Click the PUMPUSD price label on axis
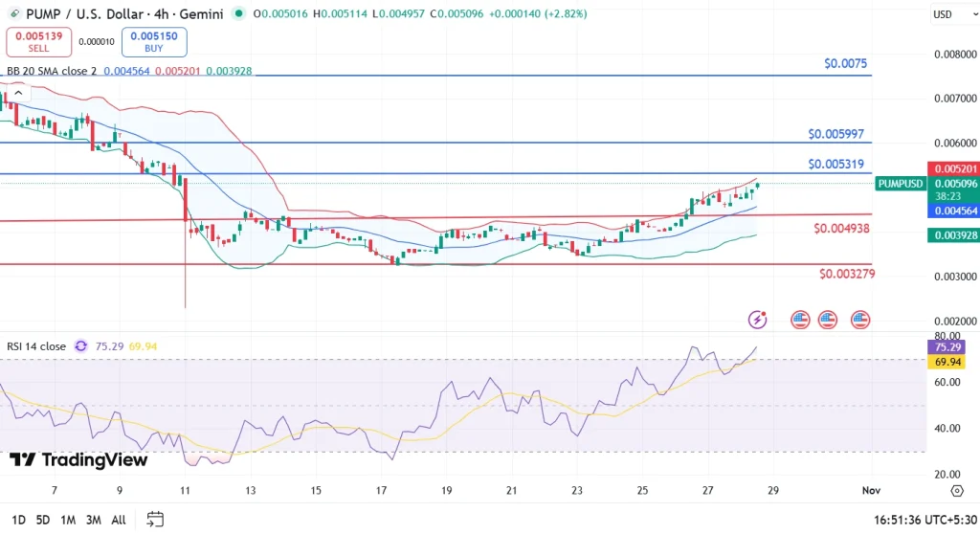 (900, 183)
